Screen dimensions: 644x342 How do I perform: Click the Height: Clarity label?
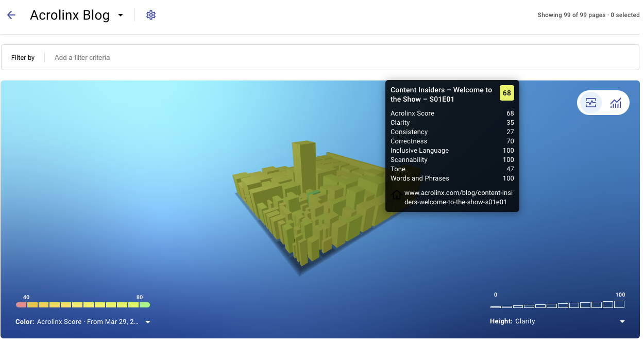click(x=513, y=321)
